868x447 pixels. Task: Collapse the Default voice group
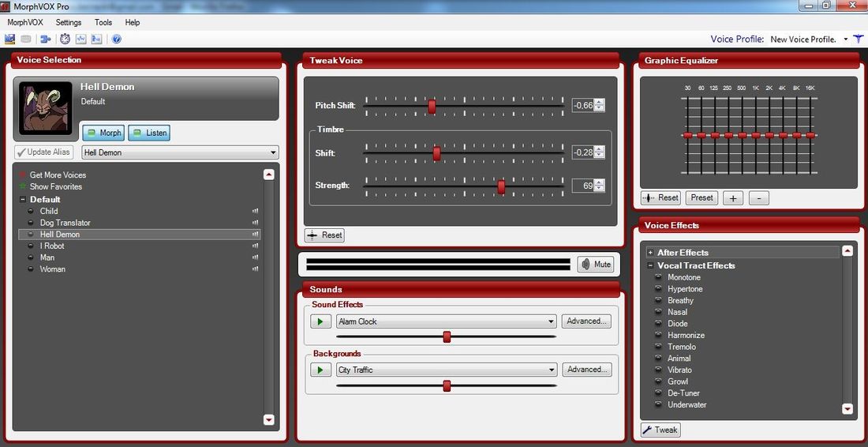pos(23,199)
